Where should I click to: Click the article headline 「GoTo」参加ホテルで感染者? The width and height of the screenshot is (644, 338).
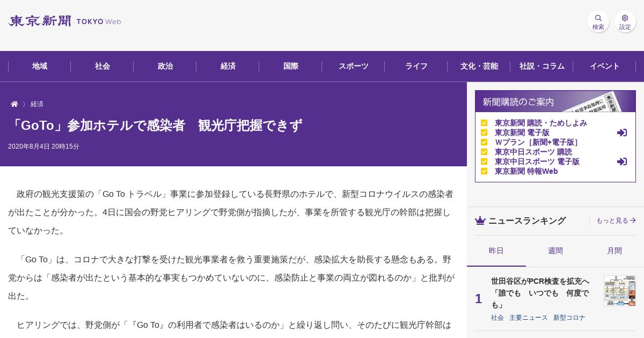point(156,126)
